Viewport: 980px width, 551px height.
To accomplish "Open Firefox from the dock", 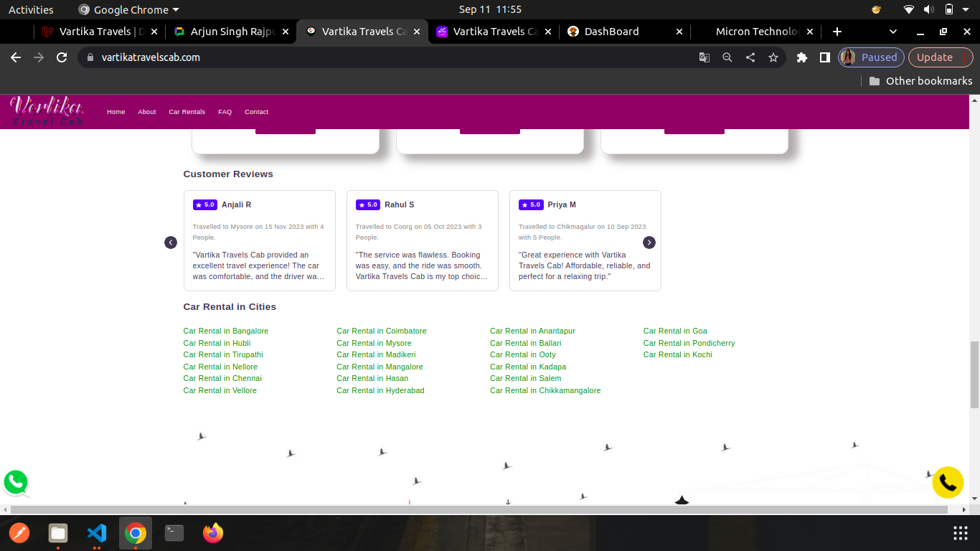I will point(213,533).
